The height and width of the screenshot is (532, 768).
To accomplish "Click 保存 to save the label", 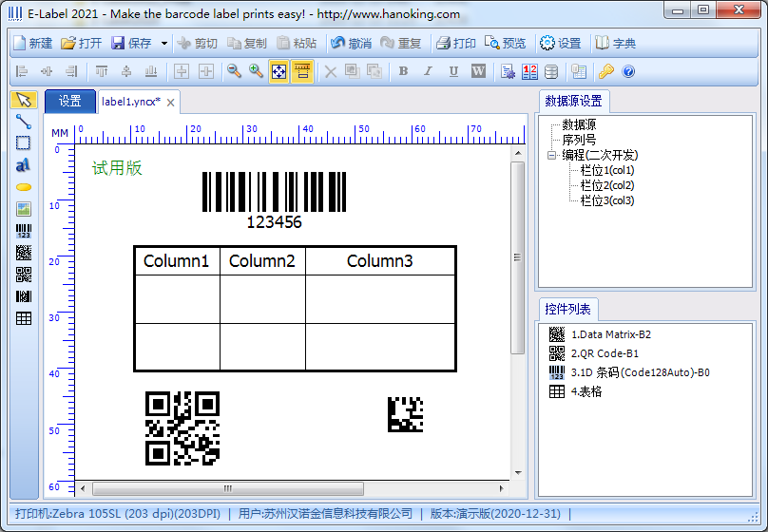I will pyautogui.click(x=131, y=43).
